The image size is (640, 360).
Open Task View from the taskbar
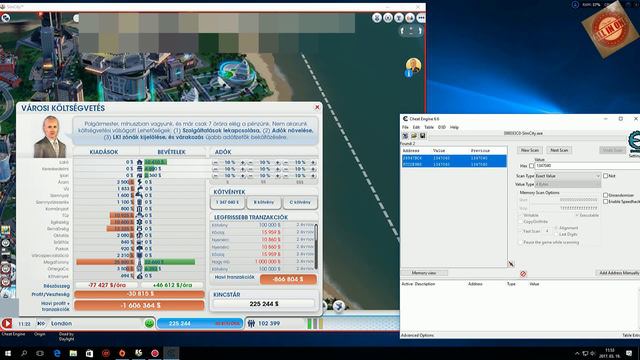40,353
